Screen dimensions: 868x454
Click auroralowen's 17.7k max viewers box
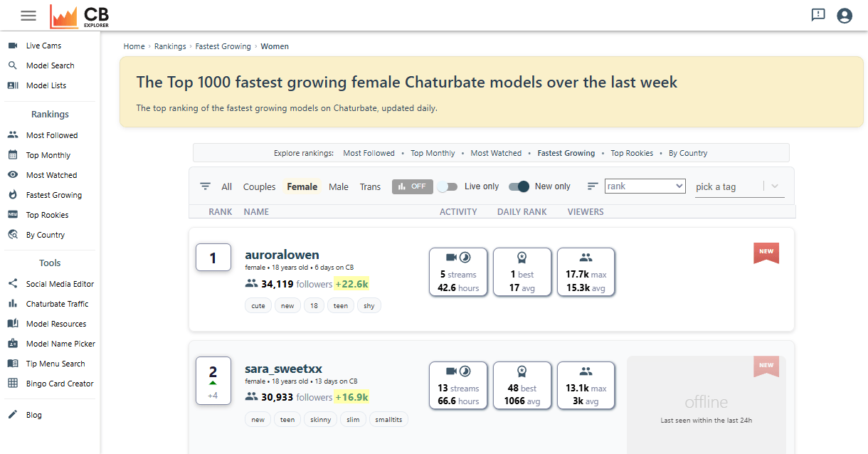[x=586, y=272]
